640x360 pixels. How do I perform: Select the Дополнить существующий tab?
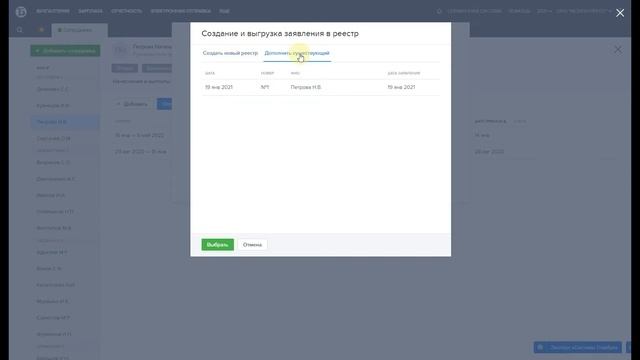(297, 53)
